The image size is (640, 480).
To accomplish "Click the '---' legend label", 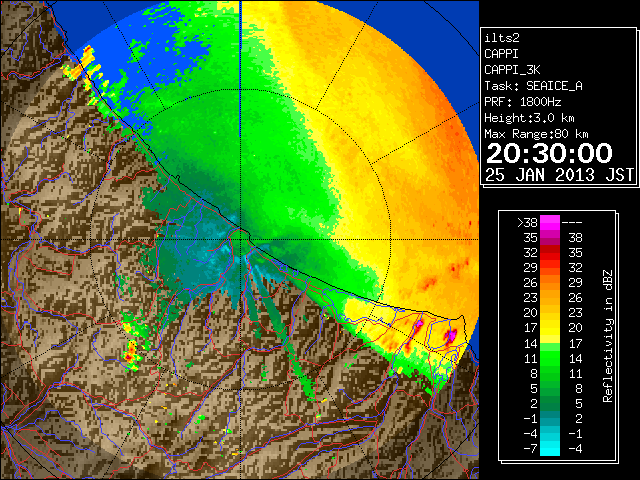I will [572, 222].
